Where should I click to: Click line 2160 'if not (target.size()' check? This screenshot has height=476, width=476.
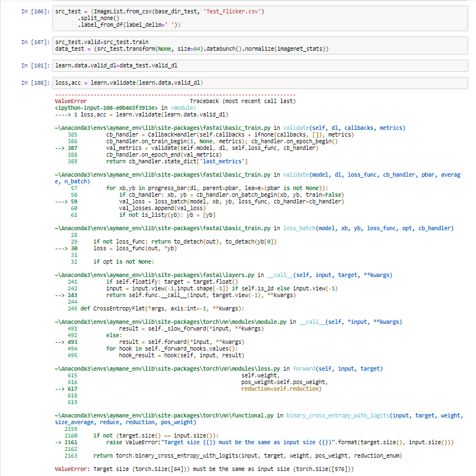tap(142, 436)
